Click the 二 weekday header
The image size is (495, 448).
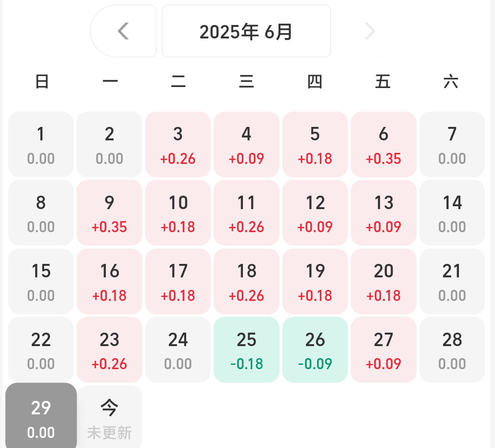point(178,81)
